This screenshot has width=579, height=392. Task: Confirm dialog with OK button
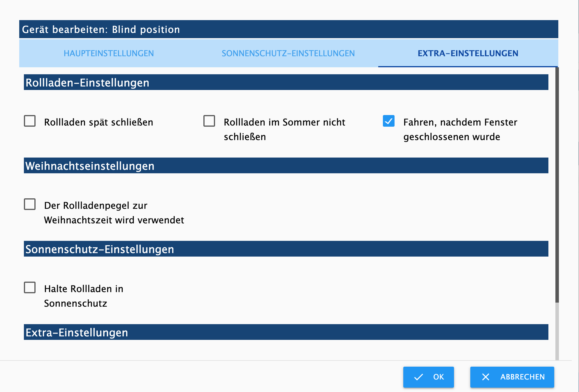pyautogui.click(x=428, y=377)
